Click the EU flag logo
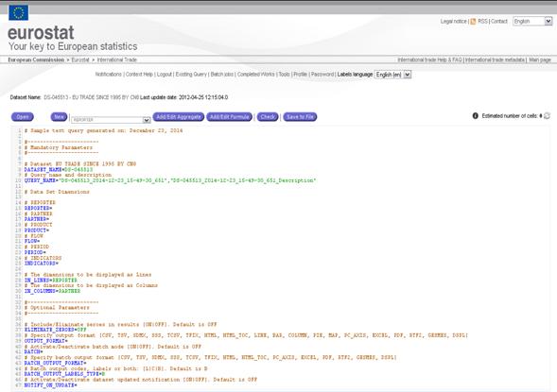557x392 pixels. click(x=18, y=12)
